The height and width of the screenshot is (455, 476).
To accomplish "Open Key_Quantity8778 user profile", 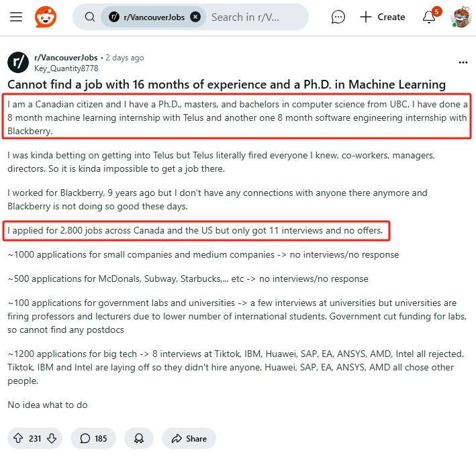I will pos(66,68).
